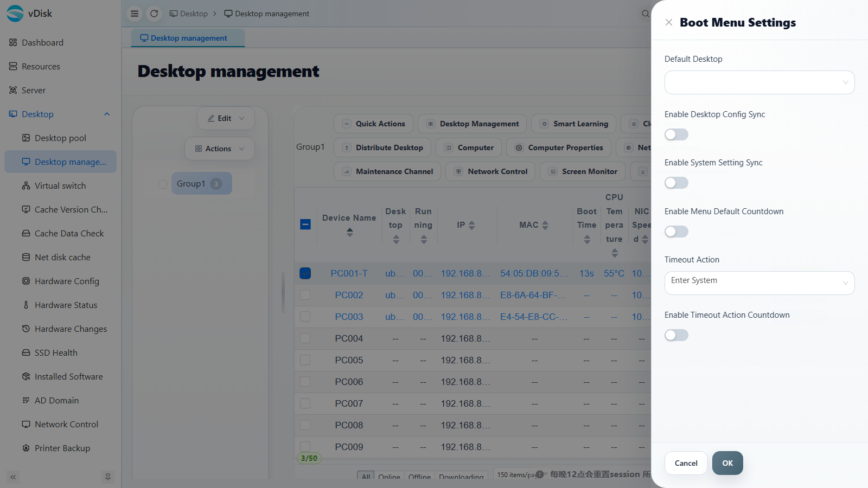Select the Desktop management tab
Screen dimensions: 868x488
(x=188, y=38)
